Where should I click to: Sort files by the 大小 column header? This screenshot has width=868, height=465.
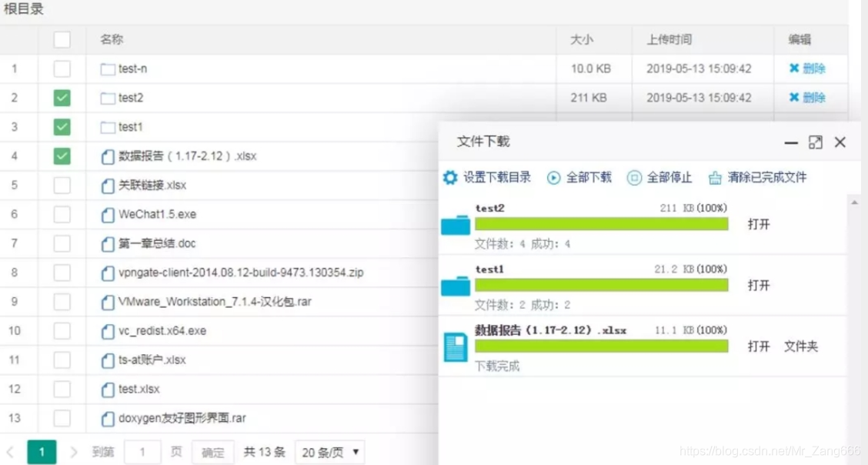tap(582, 39)
